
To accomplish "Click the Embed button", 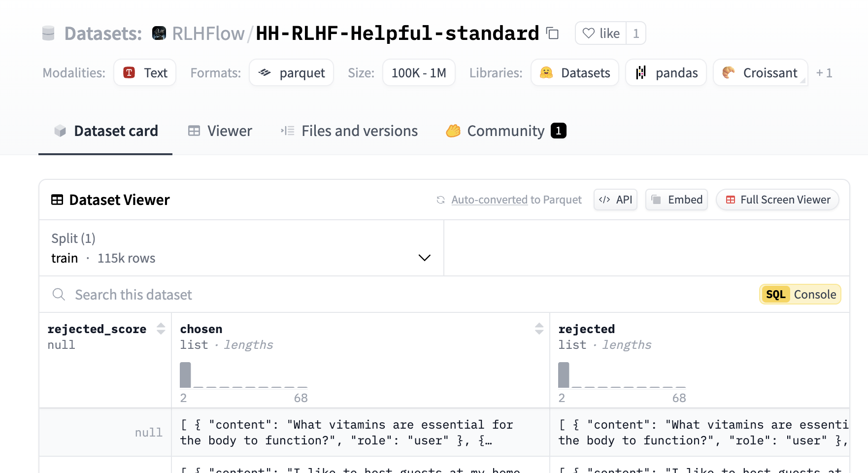I will (676, 200).
